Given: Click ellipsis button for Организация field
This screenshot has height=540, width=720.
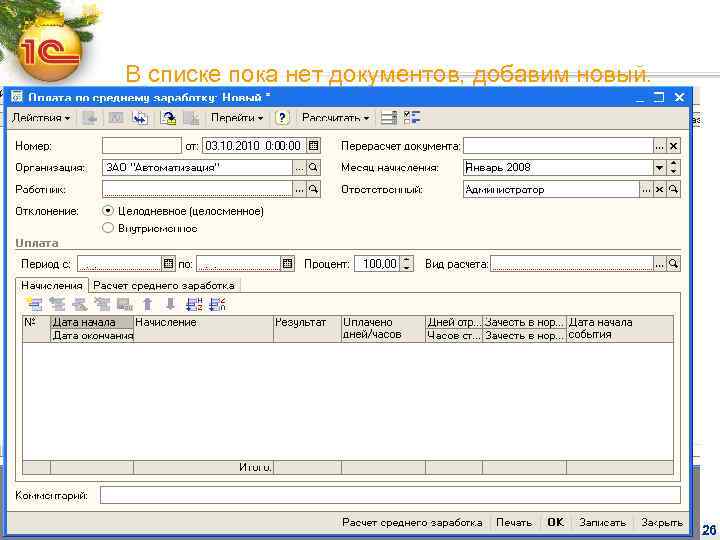Looking at the screenshot, I should pyautogui.click(x=299, y=168).
